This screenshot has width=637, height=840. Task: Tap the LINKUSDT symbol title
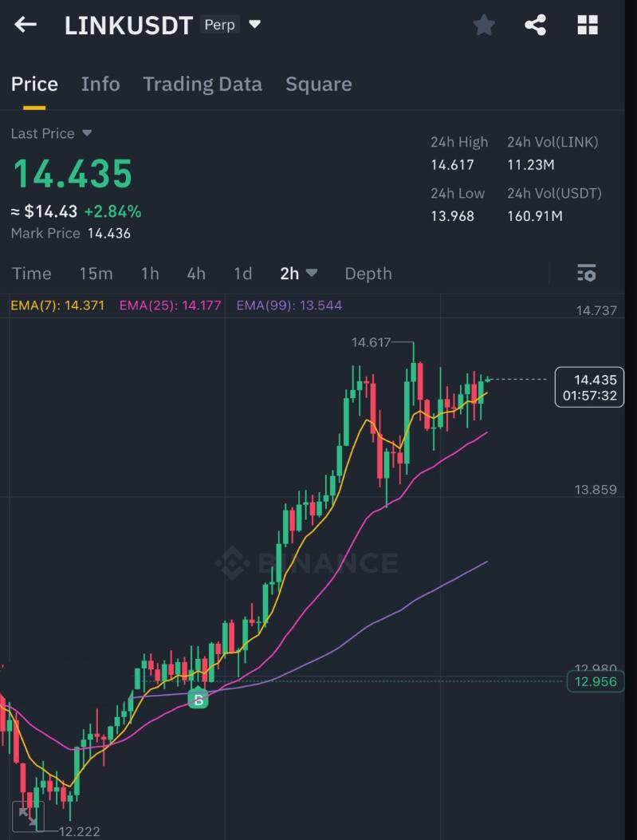click(x=128, y=26)
